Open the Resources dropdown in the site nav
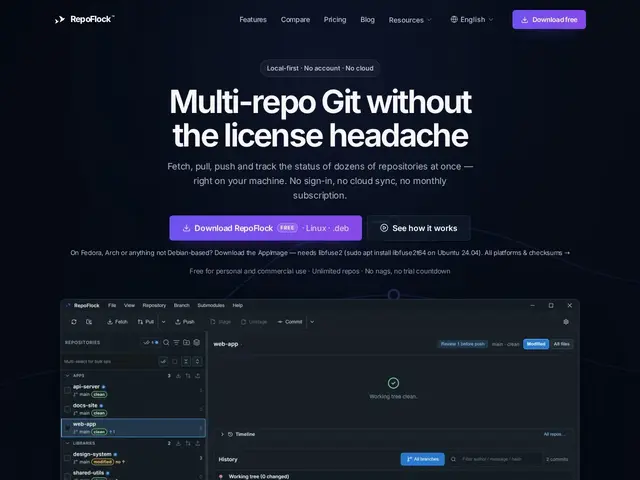Screen dimensions: 640x480 tap(410, 20)
